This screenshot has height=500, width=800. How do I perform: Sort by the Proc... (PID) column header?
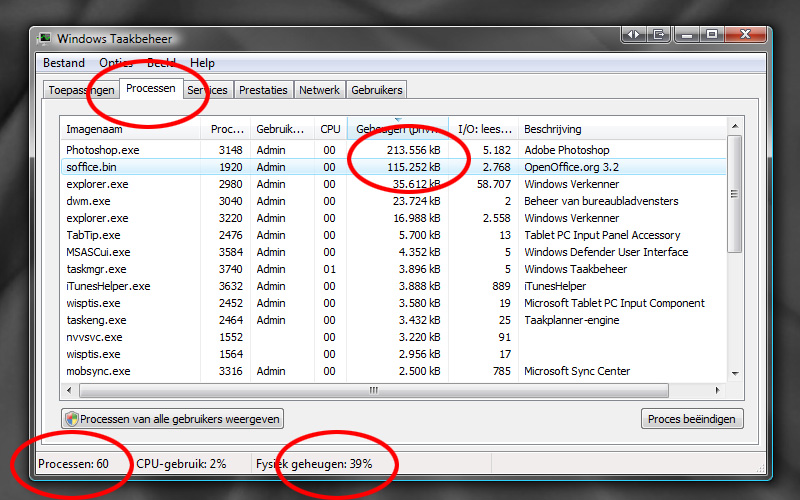225,129
